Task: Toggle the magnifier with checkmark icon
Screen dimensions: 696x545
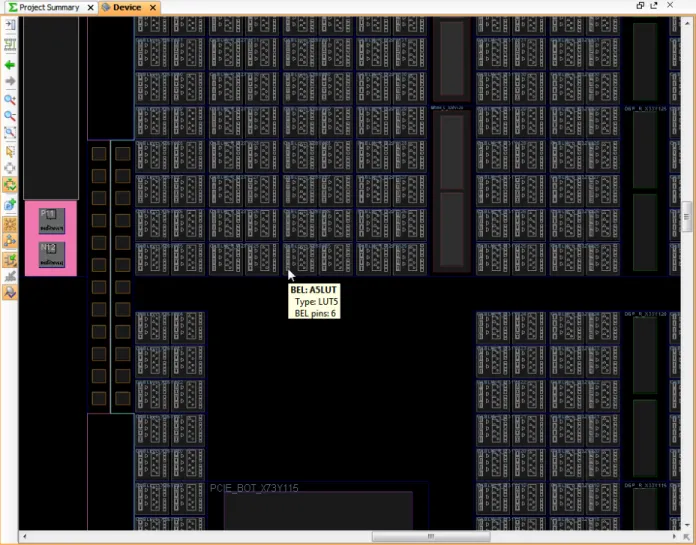Action: click(x=10, y=292)
